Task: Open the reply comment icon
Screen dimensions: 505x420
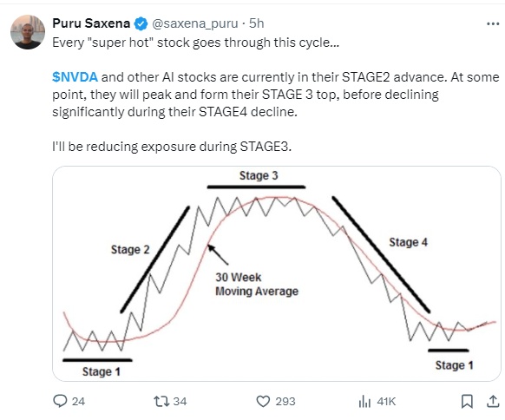Action: click(x=60, y=401)
